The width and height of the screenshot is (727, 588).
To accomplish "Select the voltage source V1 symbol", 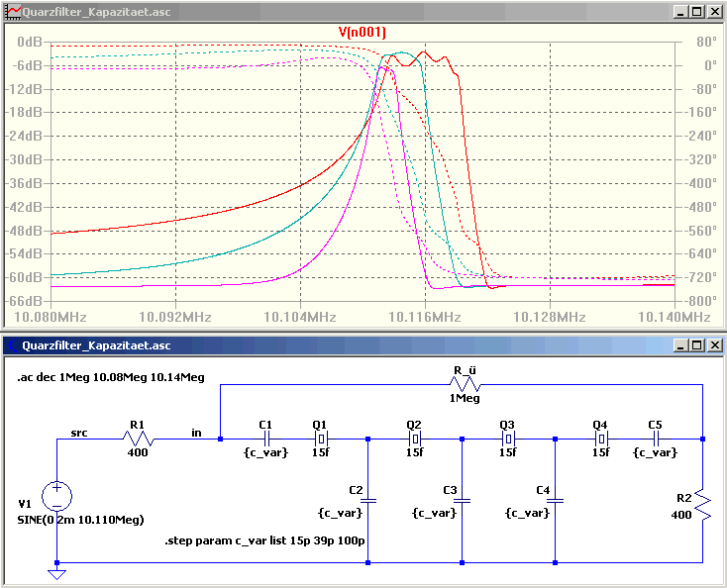I will (x=56, y=496).
